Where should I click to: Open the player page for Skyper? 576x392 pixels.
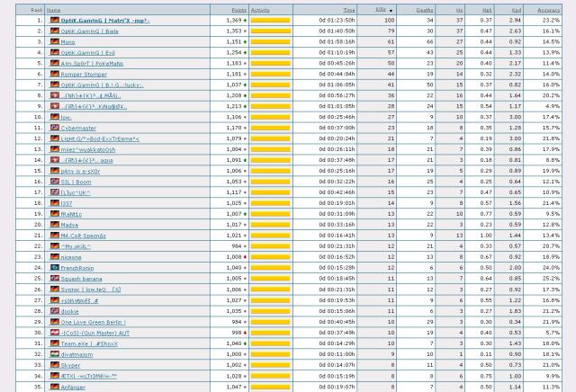(70, 365)
